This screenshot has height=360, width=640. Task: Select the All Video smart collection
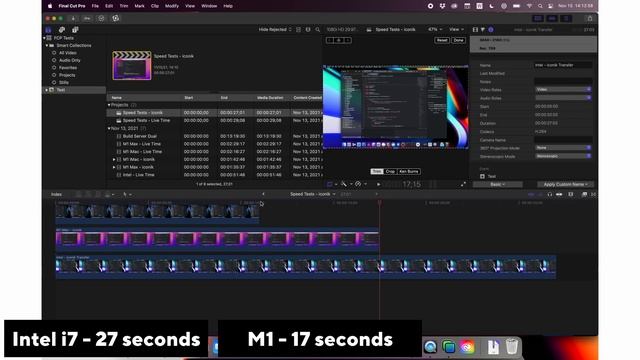click(68, 53)
